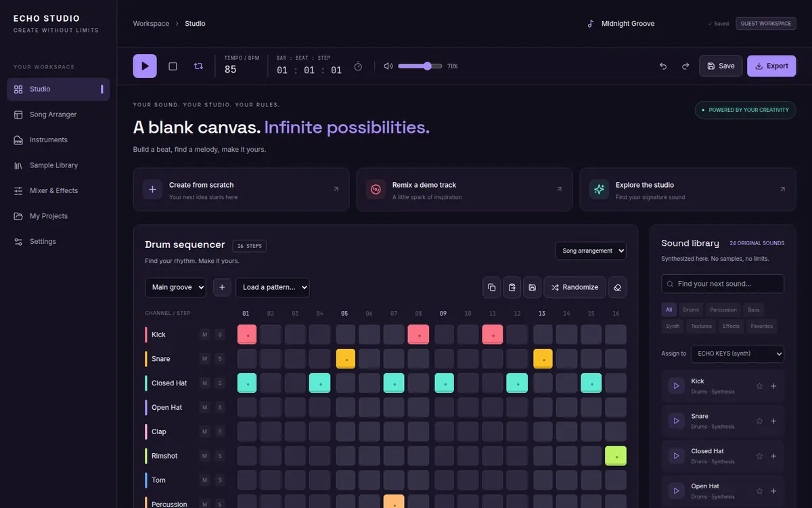The image size is (812, 508).
Task: Click the undo arrow icon
Action: 663,66
